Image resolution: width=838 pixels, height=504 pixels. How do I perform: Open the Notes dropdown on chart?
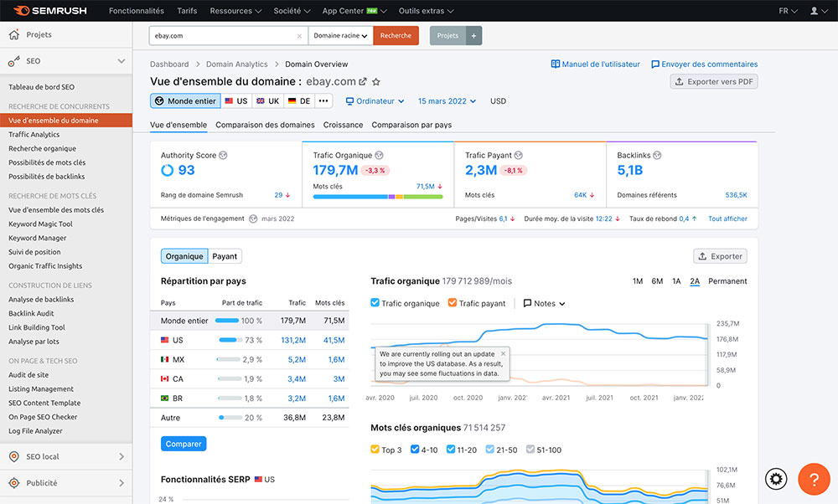[544, 303]
